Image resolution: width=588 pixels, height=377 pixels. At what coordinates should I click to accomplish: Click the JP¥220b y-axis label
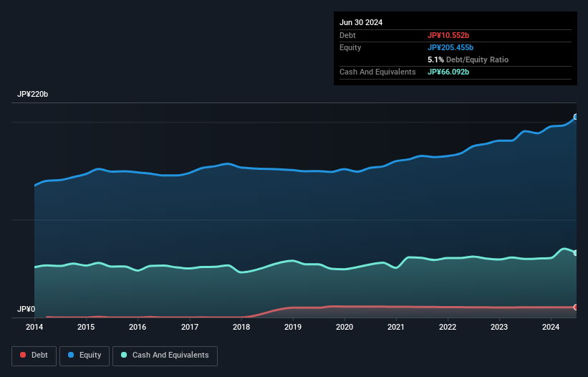coord(33,94)
